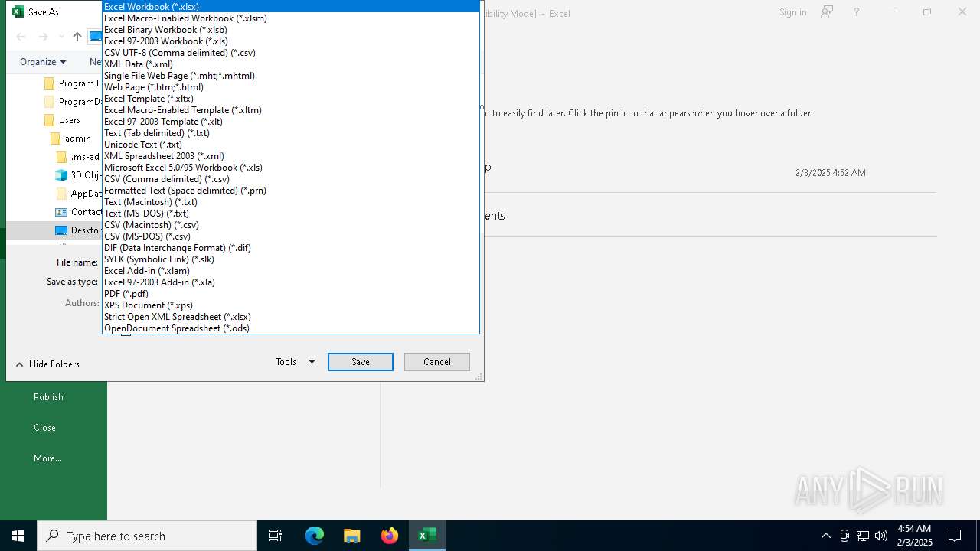Open the .ms-ad folder

pos(79,157)
